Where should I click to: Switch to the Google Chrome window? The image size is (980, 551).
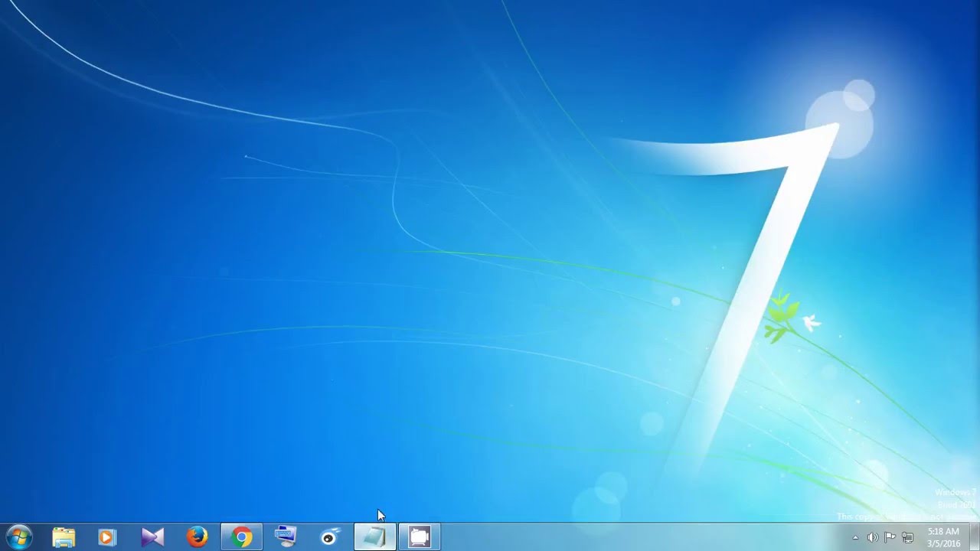241,537
